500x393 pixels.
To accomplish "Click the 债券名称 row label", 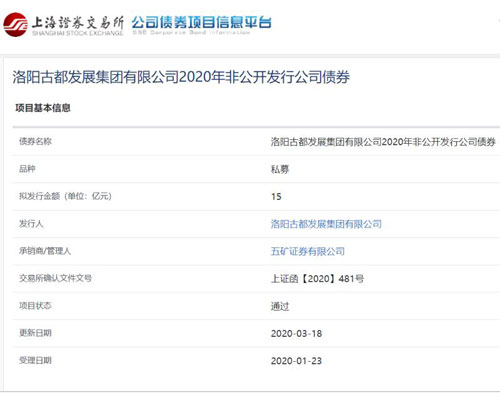I will tap(35, 142).
